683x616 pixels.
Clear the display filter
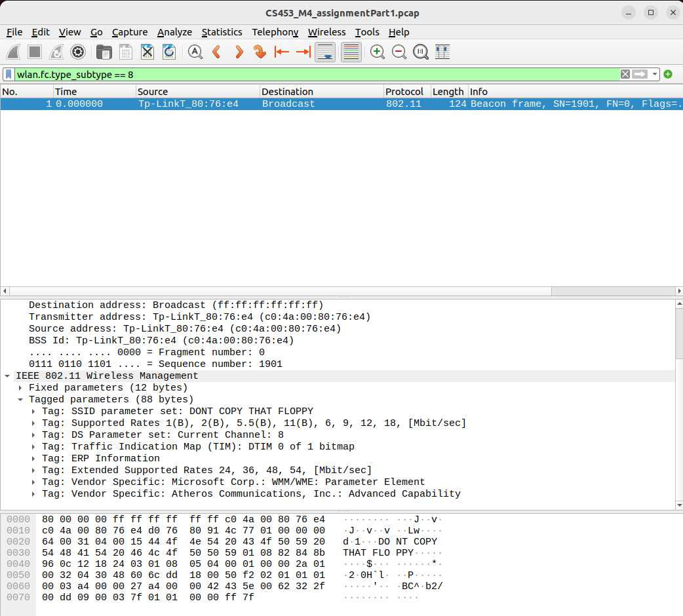tap(625, 74)
